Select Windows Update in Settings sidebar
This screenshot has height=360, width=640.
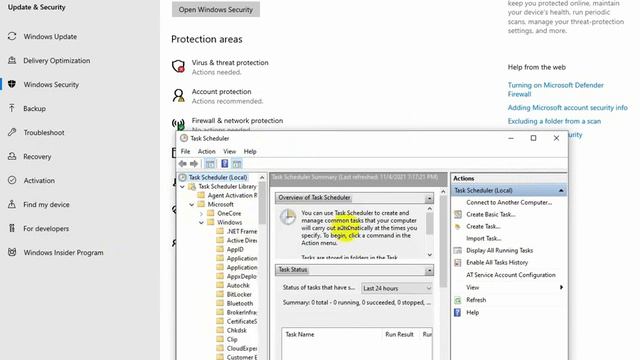[x=50, y=36]
